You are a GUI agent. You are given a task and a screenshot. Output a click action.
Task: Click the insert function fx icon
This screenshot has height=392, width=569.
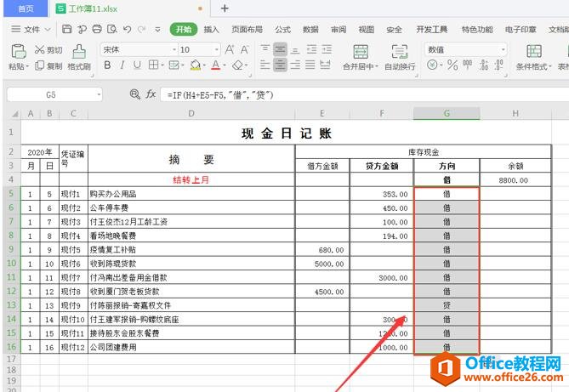pyautogui.click(x=150, y=94)
